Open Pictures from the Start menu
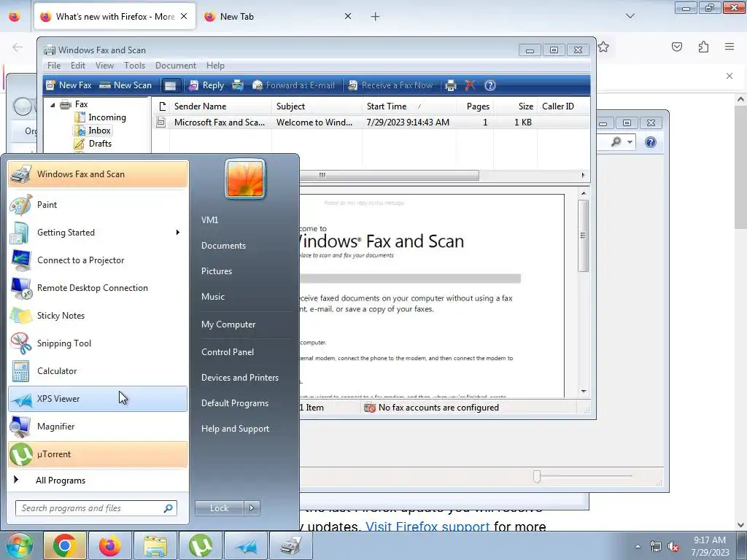 tap(216, 271)
